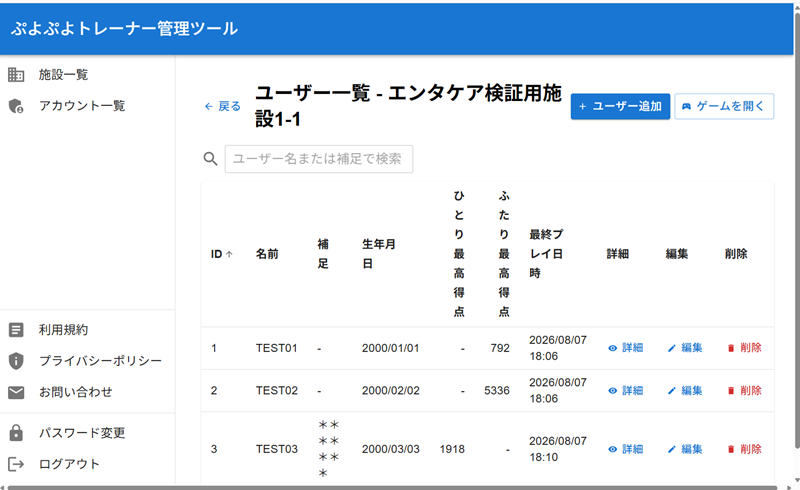Click 削除 for TEST01
The width and height of the screenshot is (800, 490).
click(x=744, y=348)
